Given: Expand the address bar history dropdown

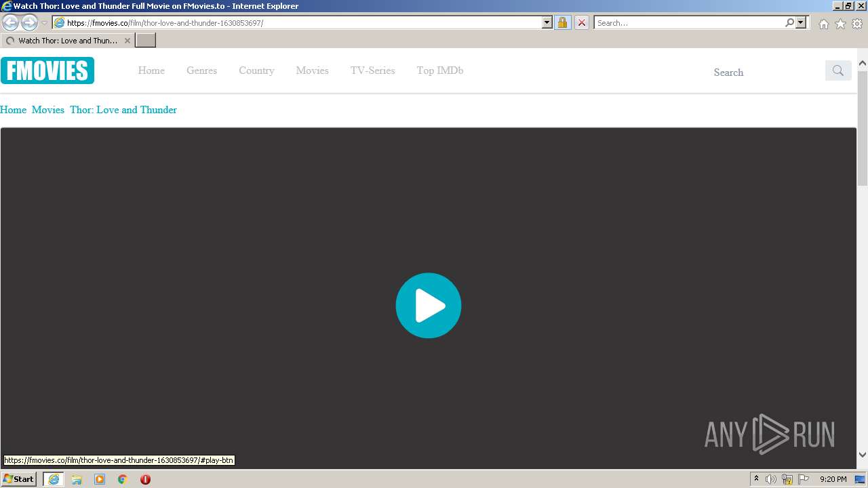Looking at the screenshot, I should pyautogui.click(x=547, y=22).
